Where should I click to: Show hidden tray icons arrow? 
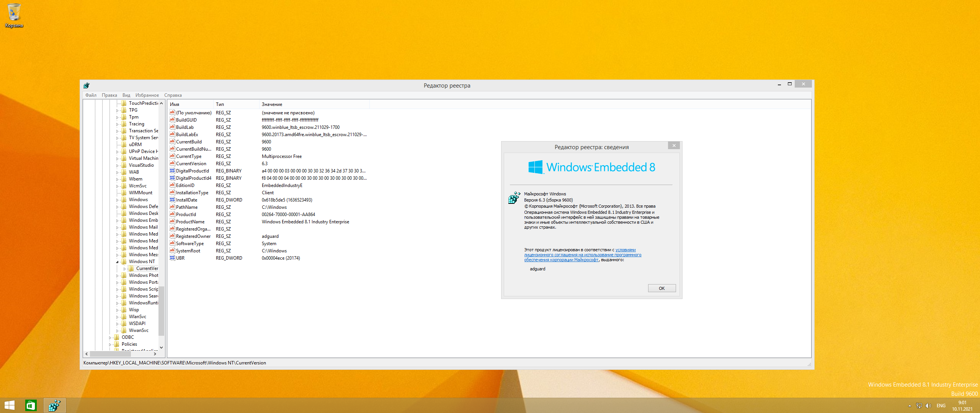coord(910,406)
